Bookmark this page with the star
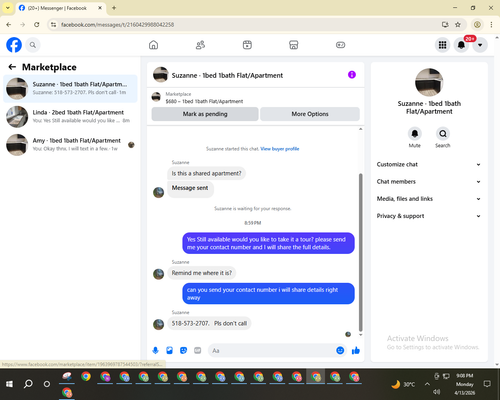This screenshot has width=500, height=400. (458, 25)
